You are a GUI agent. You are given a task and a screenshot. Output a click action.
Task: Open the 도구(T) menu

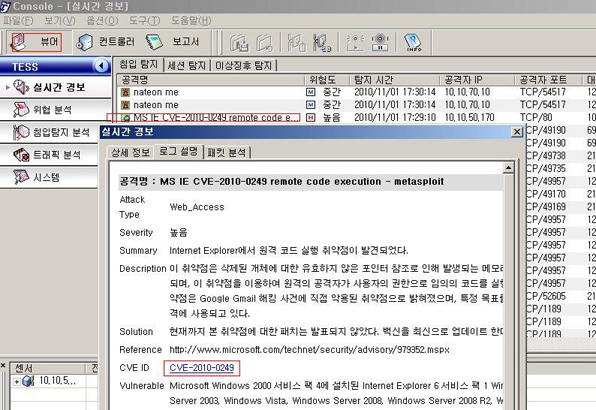tap(144, 21)
